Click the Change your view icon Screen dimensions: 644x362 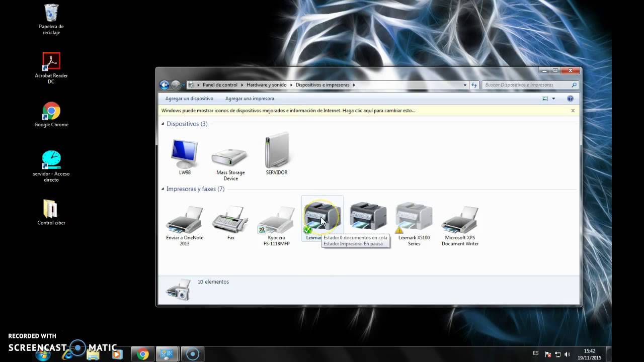click(x=545, y=99)
